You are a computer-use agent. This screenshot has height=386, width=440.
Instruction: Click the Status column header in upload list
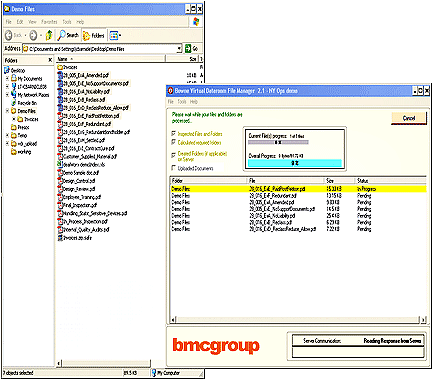[391, 180]
